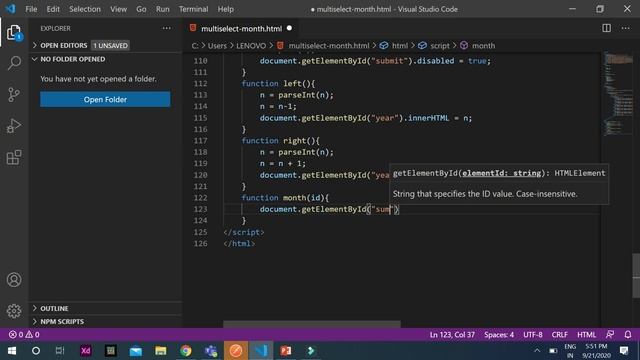
Task: Open the Mail app on taskbar
Action: pos(136,351)
